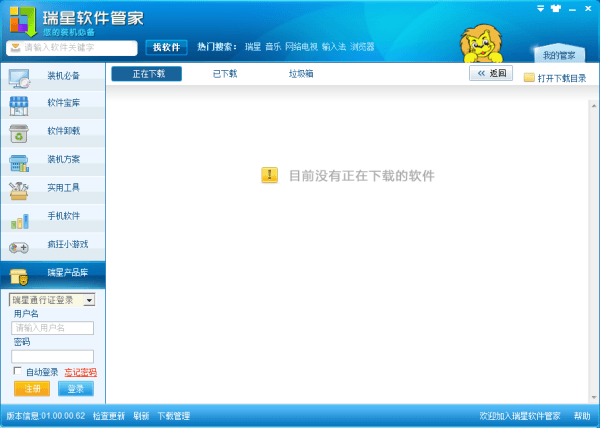Select the 装机方案 icon
Viewport: 600px width, 428px height.
pos(19,163)
